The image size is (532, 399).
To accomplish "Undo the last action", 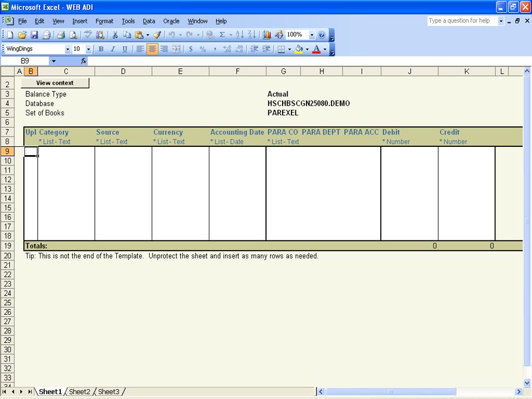I will pos(172,34).
